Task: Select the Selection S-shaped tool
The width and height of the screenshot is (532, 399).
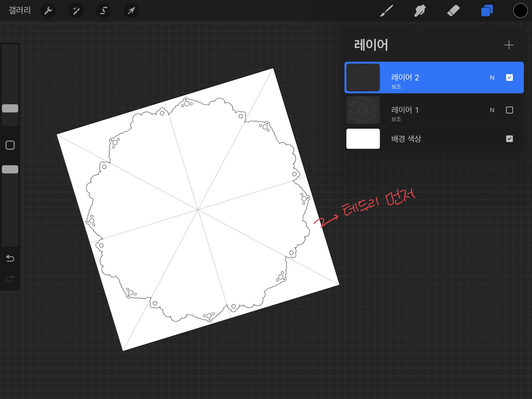Action: tap(104, 11)
